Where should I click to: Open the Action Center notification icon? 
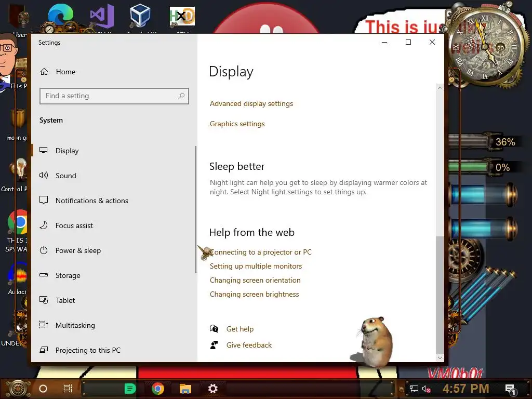pos(510,389)
